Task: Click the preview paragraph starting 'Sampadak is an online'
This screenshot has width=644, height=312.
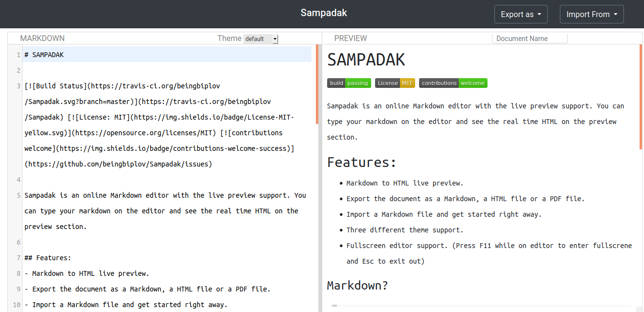Action: pyautogui.click(x=475, y=122)
